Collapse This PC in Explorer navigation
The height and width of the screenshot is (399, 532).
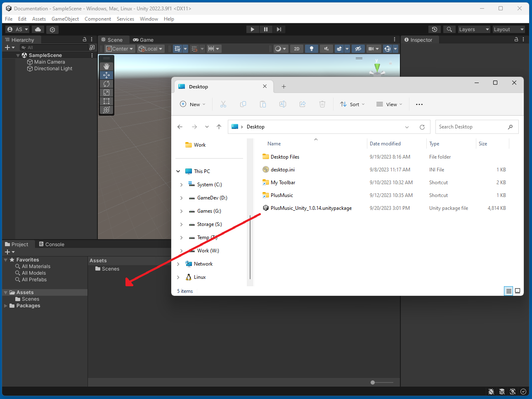click(x=178, y=171)
